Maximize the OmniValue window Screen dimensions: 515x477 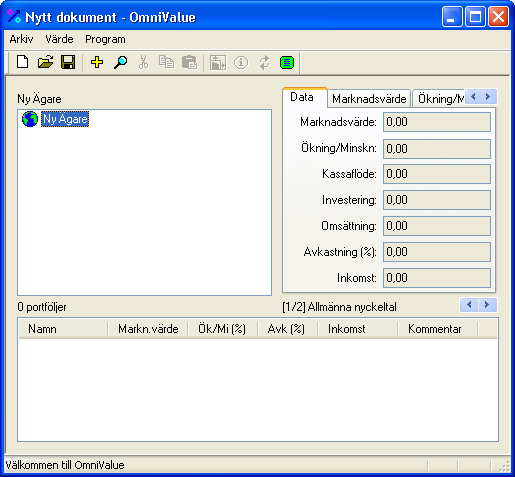click(x=475, y=16)
